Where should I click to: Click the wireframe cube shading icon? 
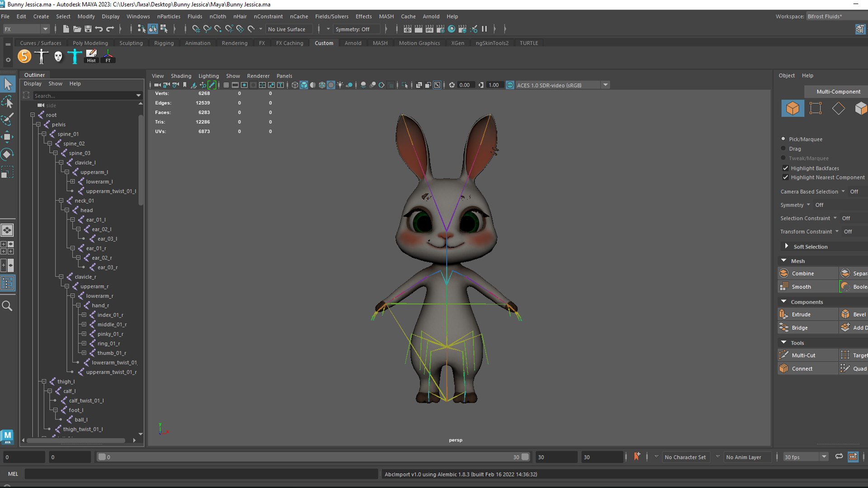tap(295, 85)
